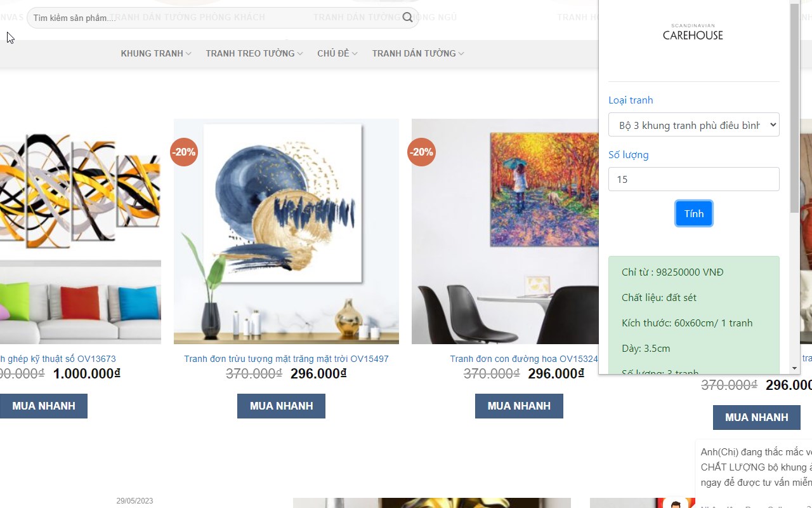The height and width of the screenshot is (508, 812).
Task: Click the search magnifier icon
Action: 407,18
